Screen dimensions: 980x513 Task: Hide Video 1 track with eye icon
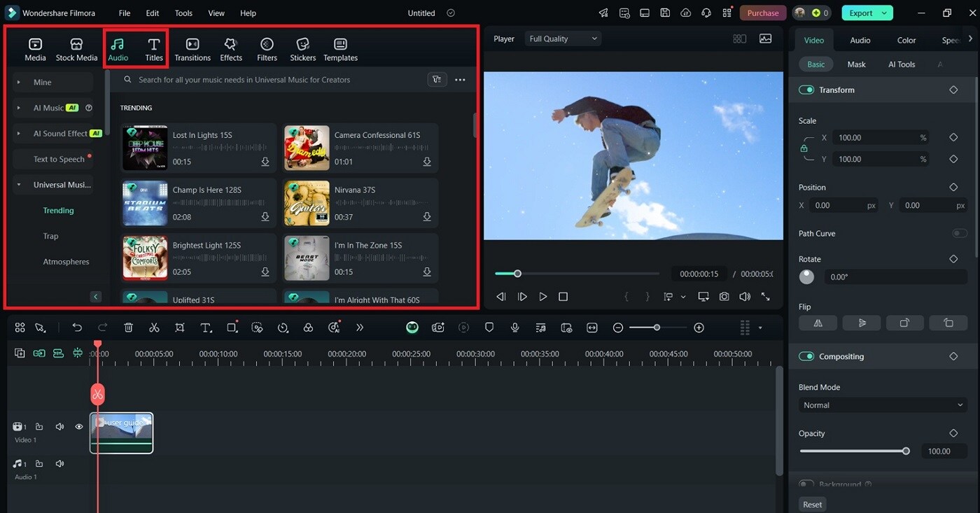click(x=79, y=426)
